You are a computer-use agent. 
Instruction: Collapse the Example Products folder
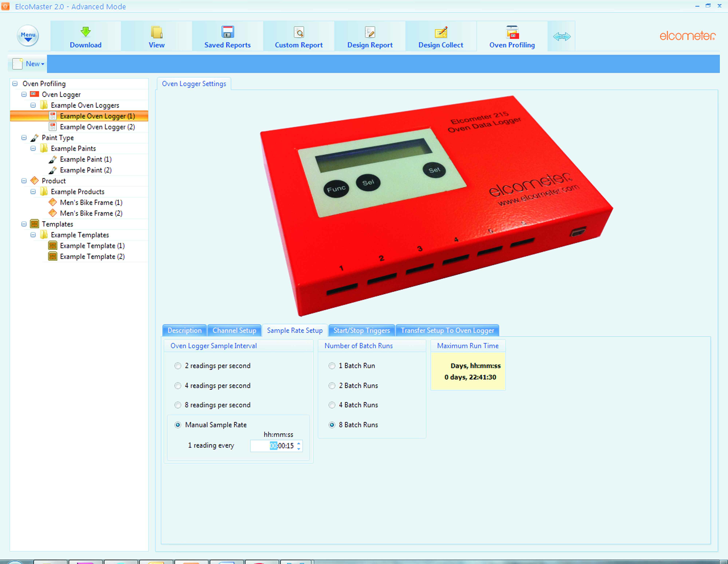coord(33,192)
